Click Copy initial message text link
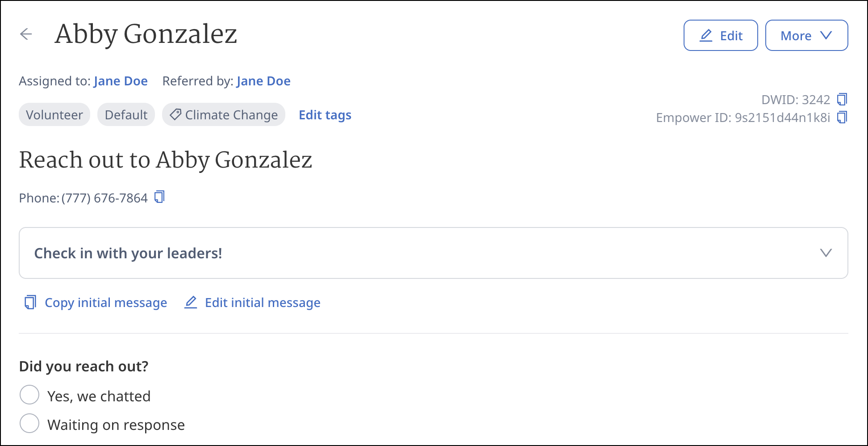The image size is (868, 446). (106, 303)
